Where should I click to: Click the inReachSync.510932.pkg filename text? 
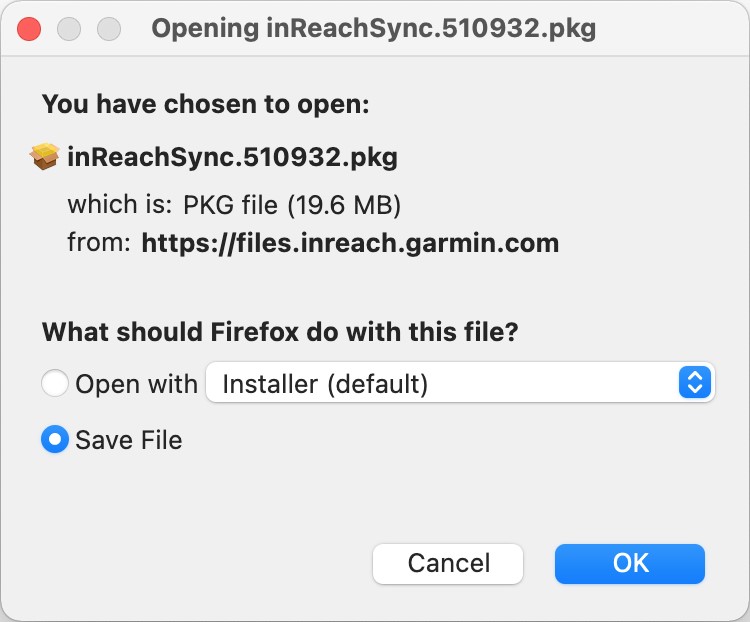coord(232,157)
